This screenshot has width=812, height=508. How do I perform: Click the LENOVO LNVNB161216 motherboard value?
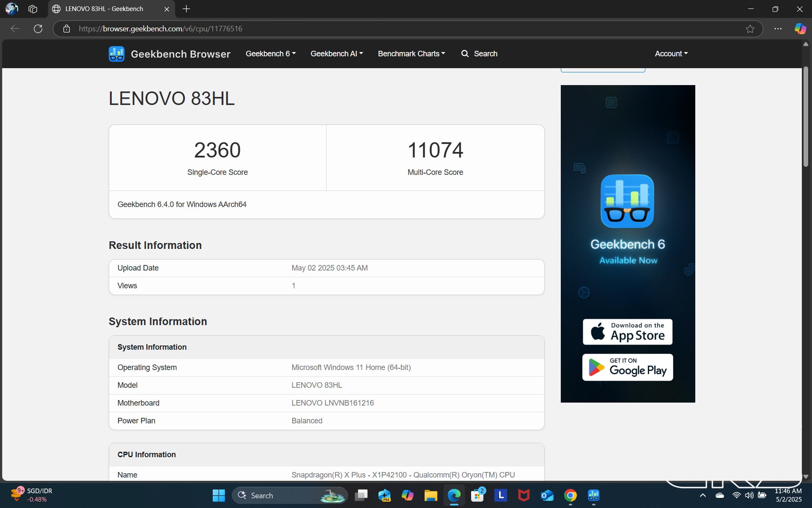tap(332, 403)
